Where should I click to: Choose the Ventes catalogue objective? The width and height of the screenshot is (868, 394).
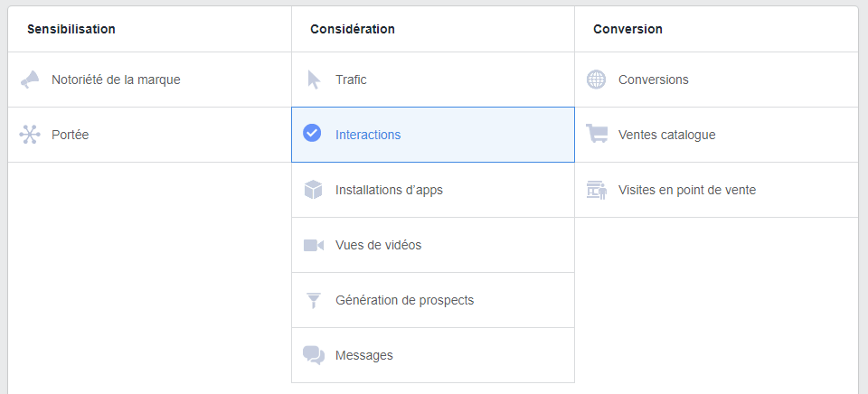667,135
